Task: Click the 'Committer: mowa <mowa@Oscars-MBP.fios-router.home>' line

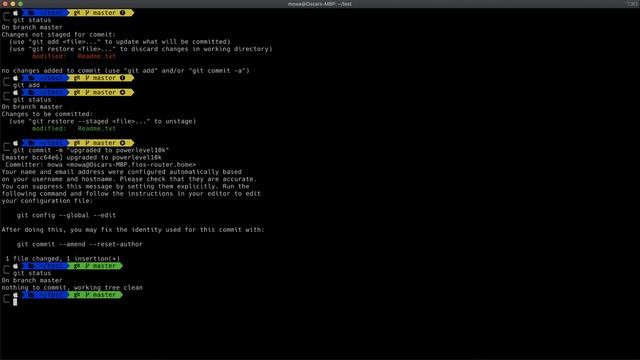Action: [100, 164]
